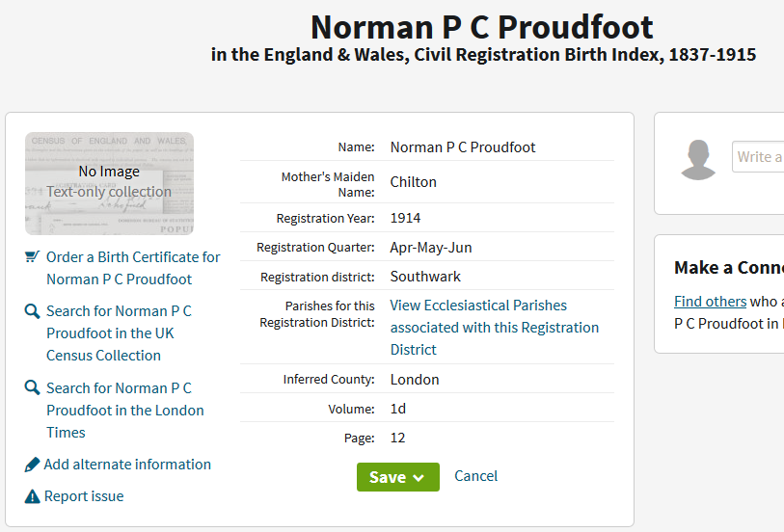Click the Write a comment input field
The image size is (784, 532).
pos(759,157)
